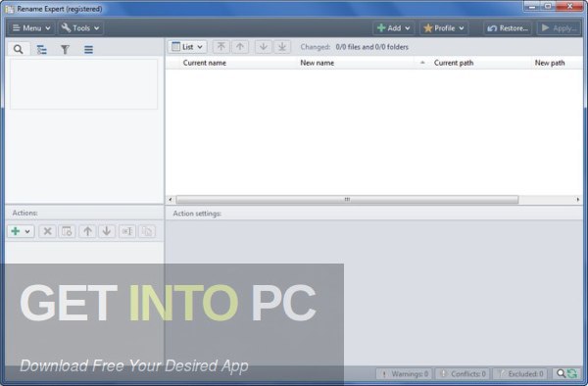
Task: Open the List view dropdown
Action: click(x=187, y=47)
